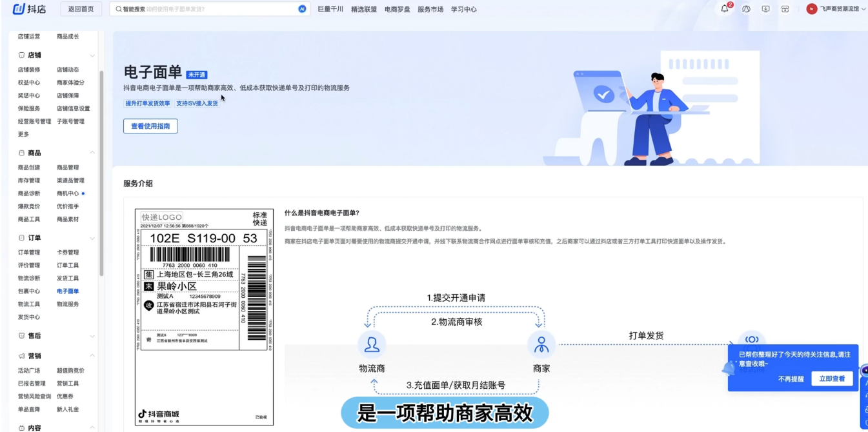The width and height of the screenshot is (868, 432).
Task: Click the 订单 section icon in sidebar
Action: (x=21, y=238)
